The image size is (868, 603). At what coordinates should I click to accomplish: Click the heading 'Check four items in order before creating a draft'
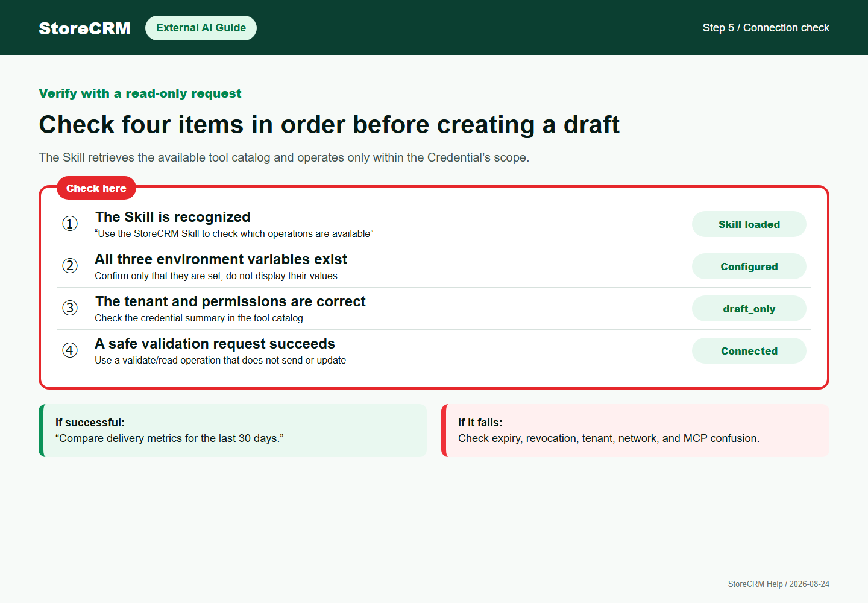point(329,125)
